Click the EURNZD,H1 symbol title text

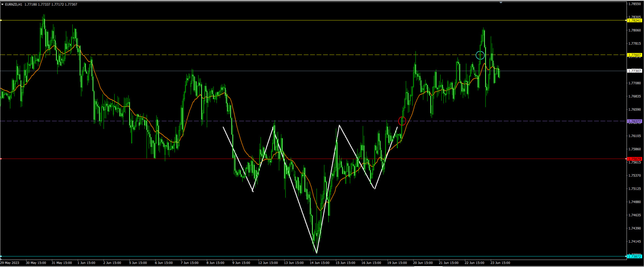point(13,4)
